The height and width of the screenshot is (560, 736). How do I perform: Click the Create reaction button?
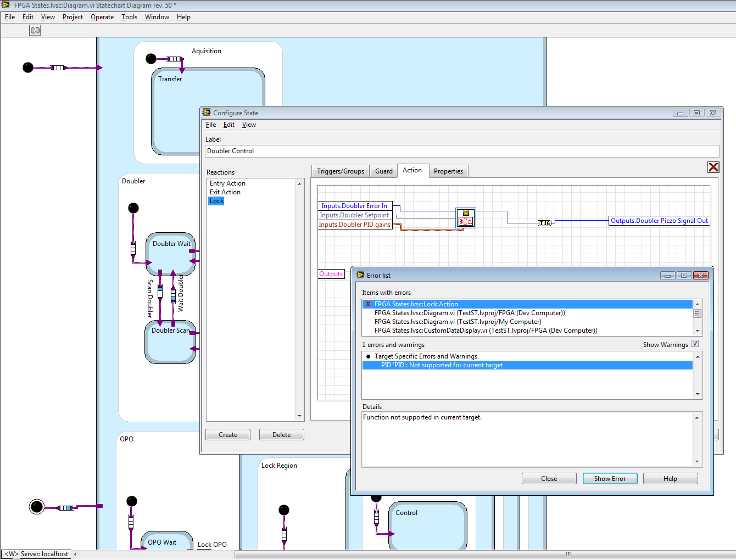(x=228, y=435)
